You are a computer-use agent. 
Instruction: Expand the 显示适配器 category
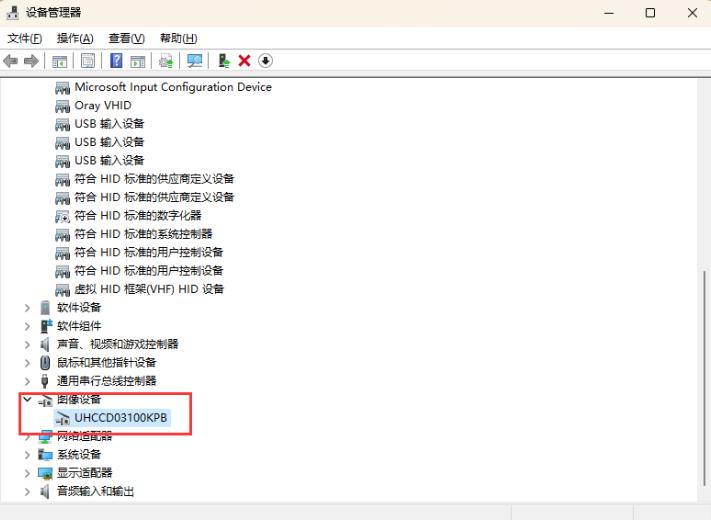[x=27, y=473]
